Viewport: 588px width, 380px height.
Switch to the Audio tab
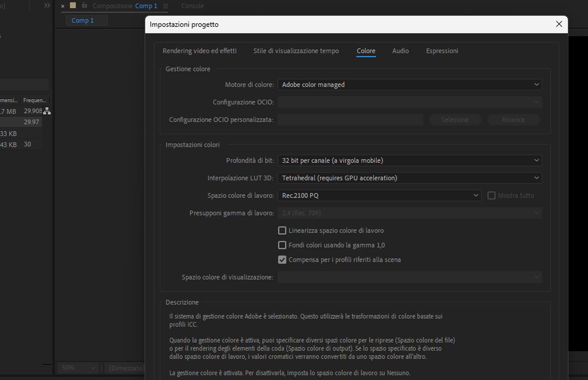[x=400, y=51]
